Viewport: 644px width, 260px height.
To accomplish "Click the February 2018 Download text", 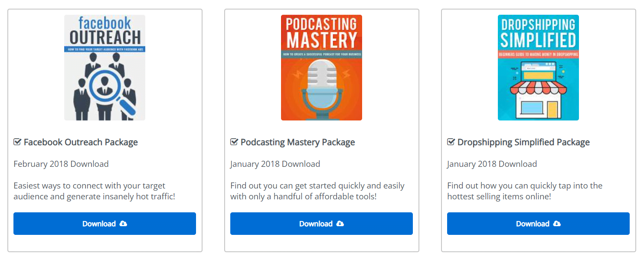I will [61, 164].
